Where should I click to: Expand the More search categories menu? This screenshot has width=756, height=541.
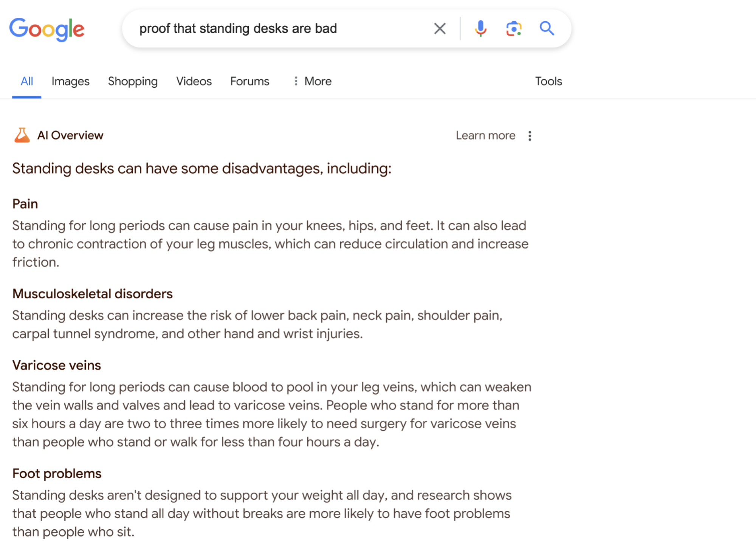pyautogui.click(x=312, y=81)
